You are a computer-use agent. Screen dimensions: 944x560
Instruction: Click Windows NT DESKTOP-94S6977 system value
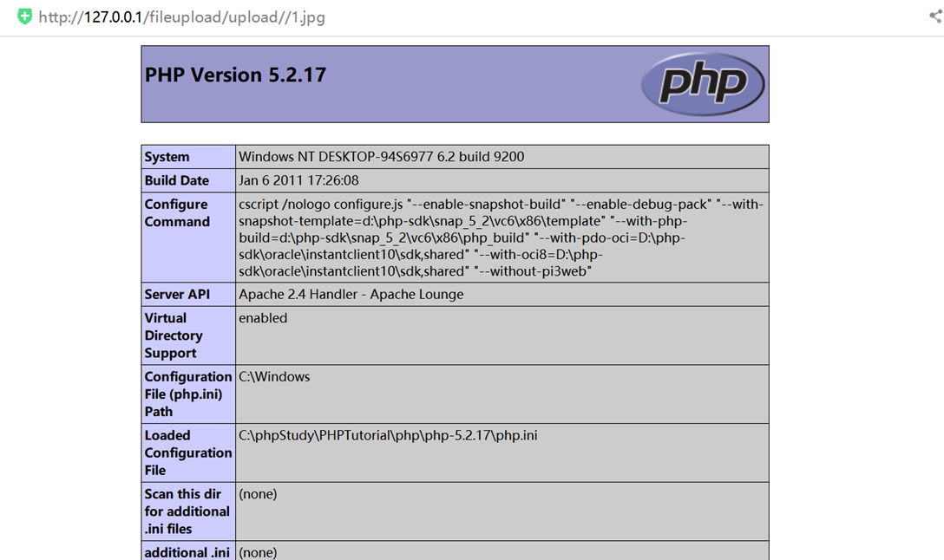(x=381, y=157)
